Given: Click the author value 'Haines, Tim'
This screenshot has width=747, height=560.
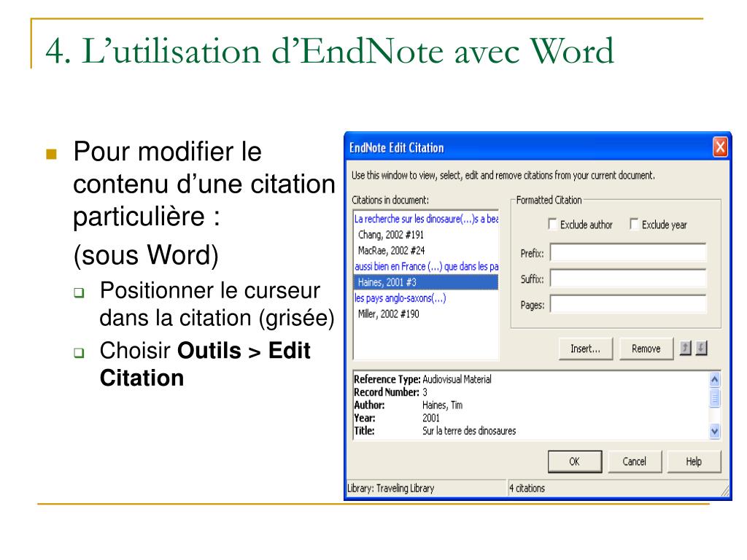Looking at the screenshot, I should click(x=442, y=405).
